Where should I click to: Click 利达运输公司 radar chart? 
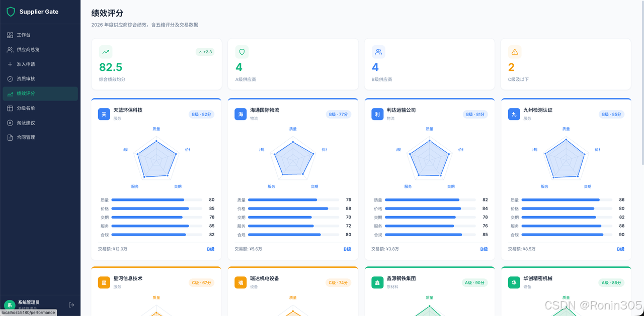coord(429,158)
